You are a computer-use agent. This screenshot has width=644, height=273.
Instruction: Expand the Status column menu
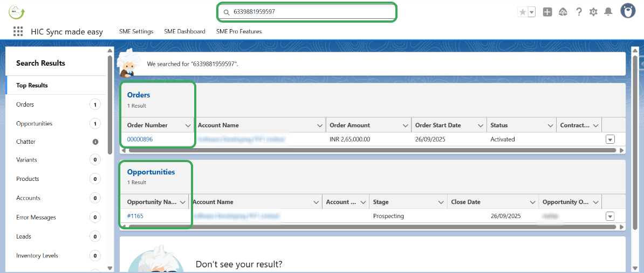(550, 125)
